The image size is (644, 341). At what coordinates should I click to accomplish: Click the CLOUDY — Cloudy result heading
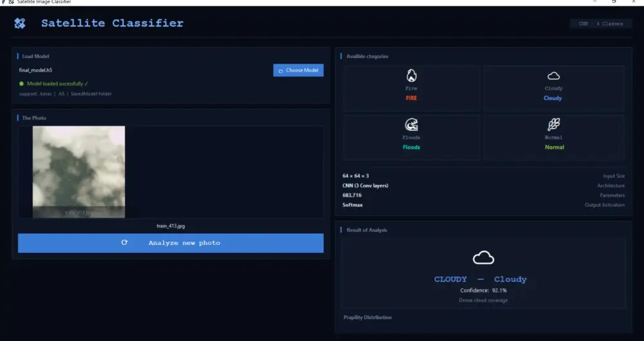[480, 279]
